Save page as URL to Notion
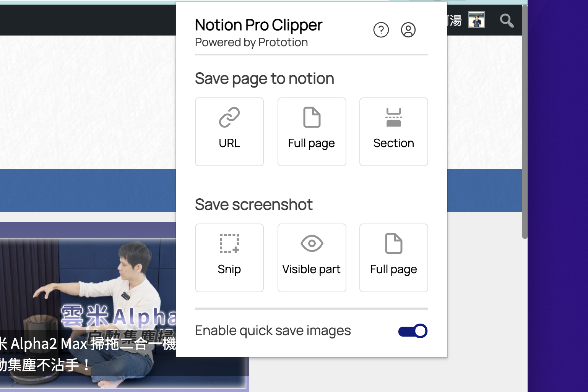This screenshot has width=588, height=392. tap(229, 131)
